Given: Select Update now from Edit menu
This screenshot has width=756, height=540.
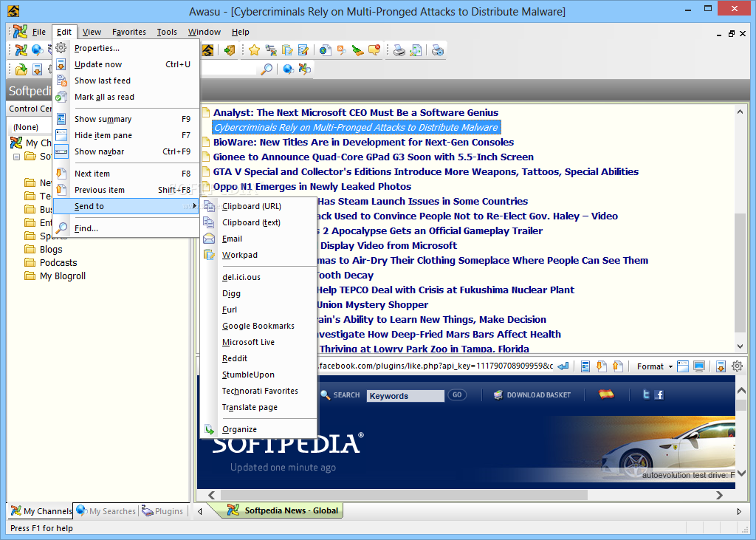Looking at the screenshot, I should pos(126,65).
